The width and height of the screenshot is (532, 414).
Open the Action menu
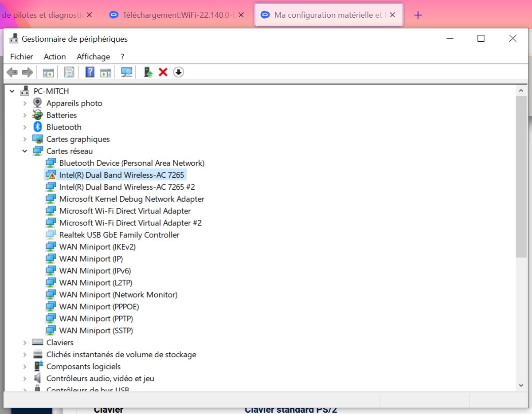tap(55, 56)
